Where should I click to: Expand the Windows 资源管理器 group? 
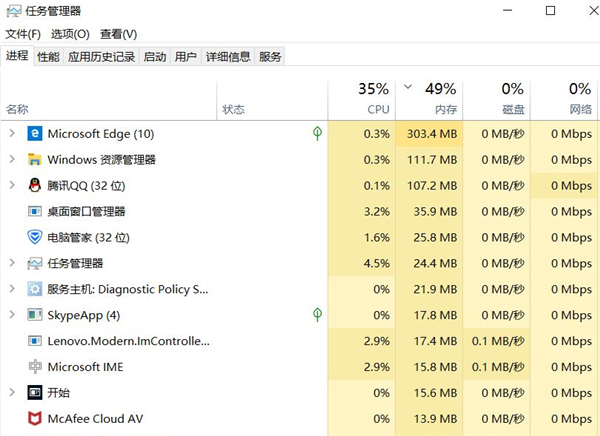click(11, 159)
